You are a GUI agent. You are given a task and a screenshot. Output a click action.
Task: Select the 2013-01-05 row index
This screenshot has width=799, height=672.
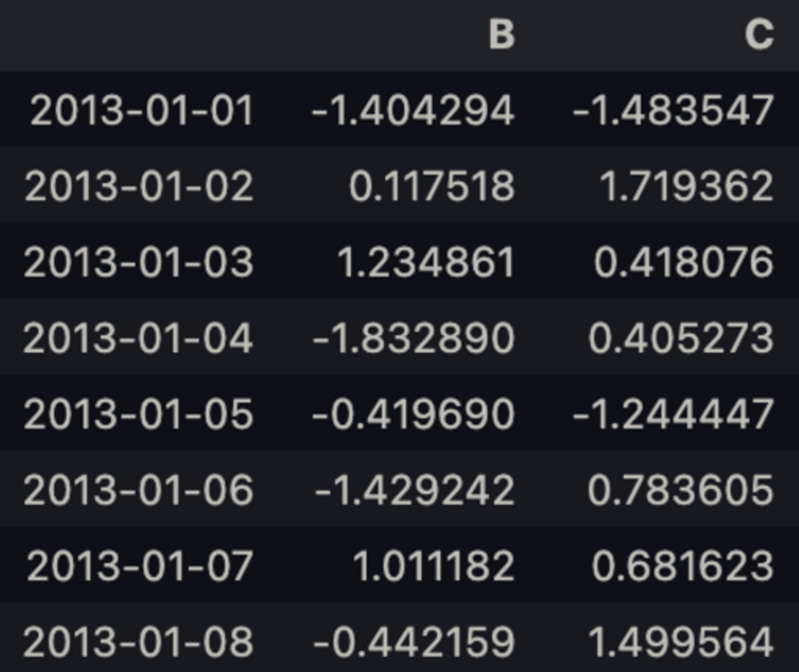139,414
